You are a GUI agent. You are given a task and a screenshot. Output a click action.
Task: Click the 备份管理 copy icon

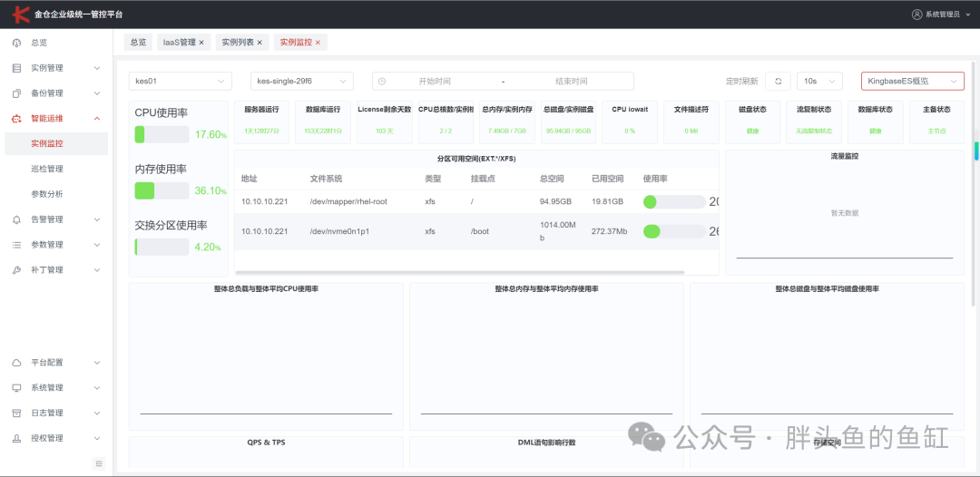coord(17,93)
